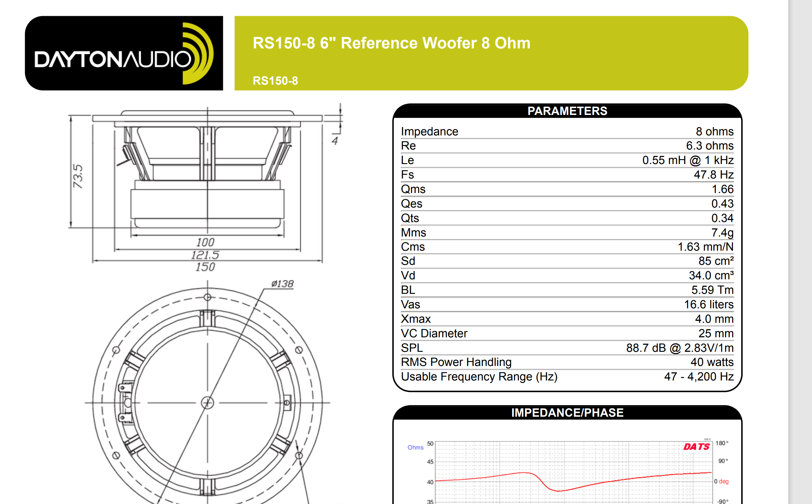Click the SPL 88.7 dB value
Screen dimensions: 812x504
pyautogui.click(x=679, y=348)
